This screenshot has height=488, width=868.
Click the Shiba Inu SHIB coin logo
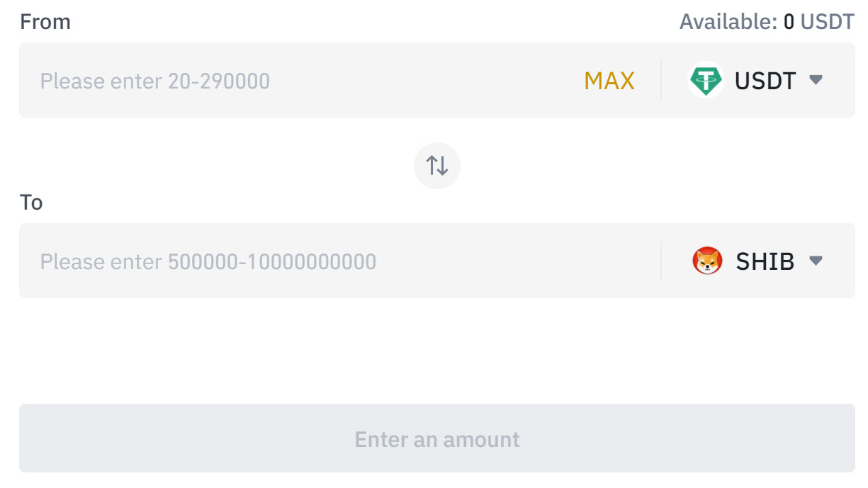(707, 261)
